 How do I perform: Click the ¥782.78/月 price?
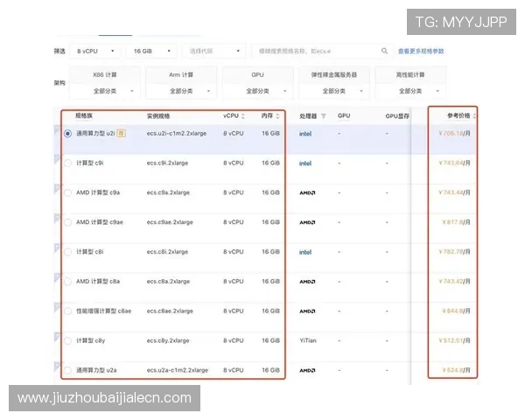point(454,252)
